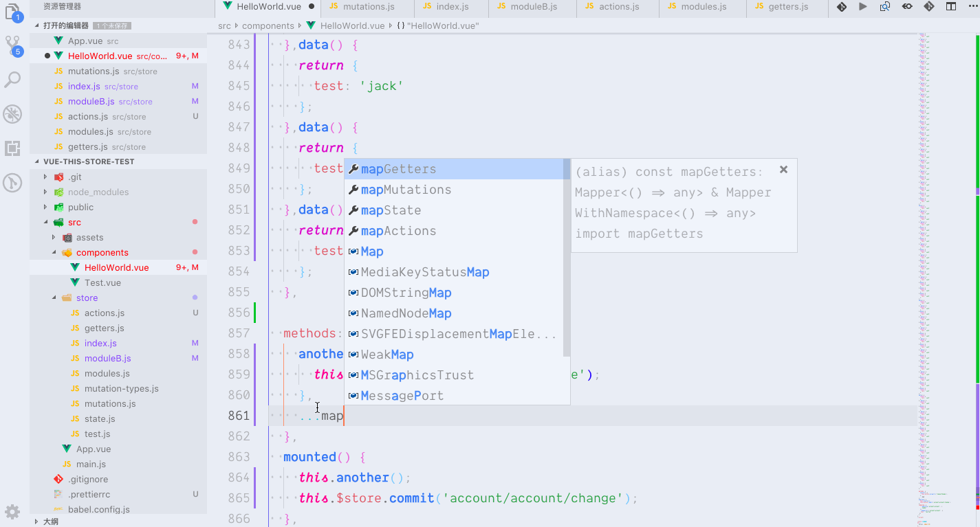Click the Split Editor icon
The image size is (980, 527).
point(951,7)
